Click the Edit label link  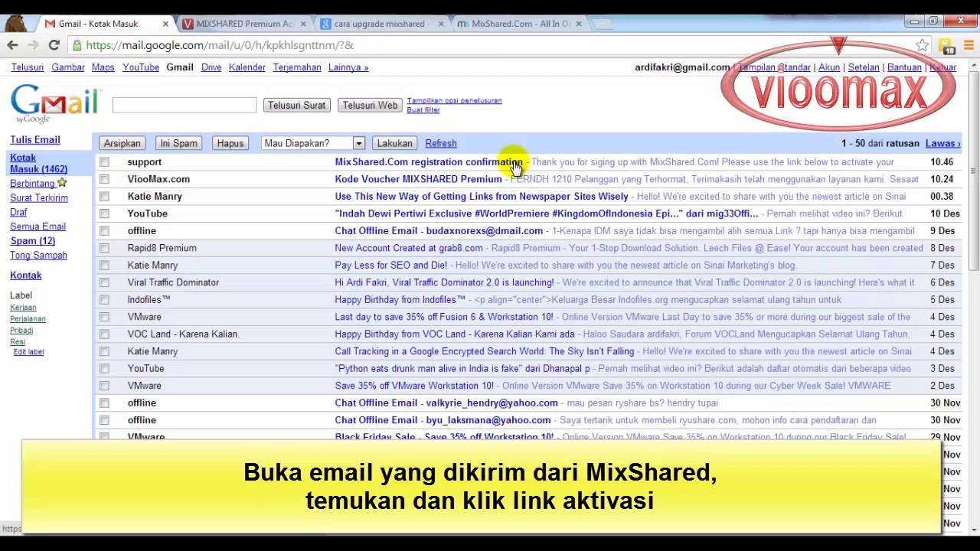tap(28, 352)
